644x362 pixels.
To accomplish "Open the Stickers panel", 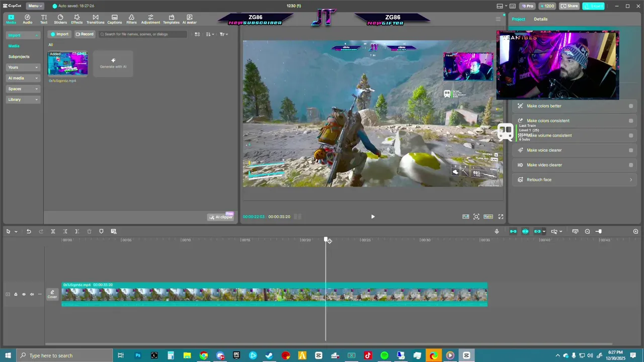I will (60, 19).
